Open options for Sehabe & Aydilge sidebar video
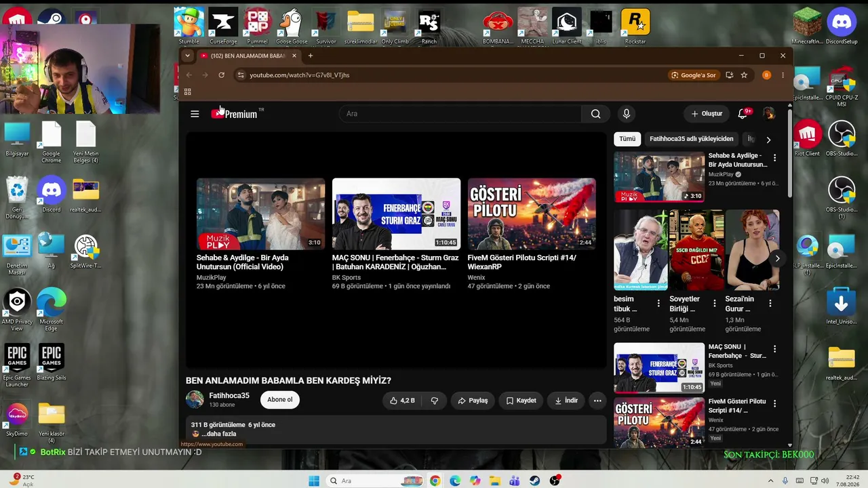Image resolution: width=868 pixels, height=488 pixels. pos(774,158)
